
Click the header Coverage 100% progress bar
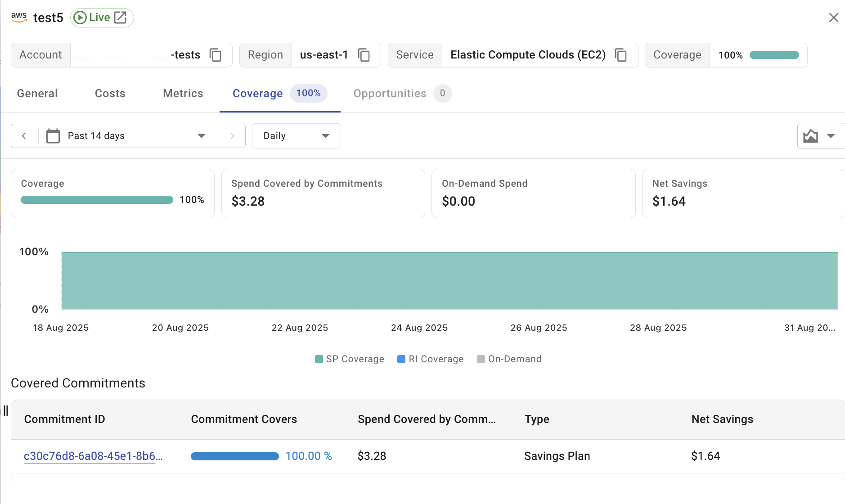click(774, 55)
